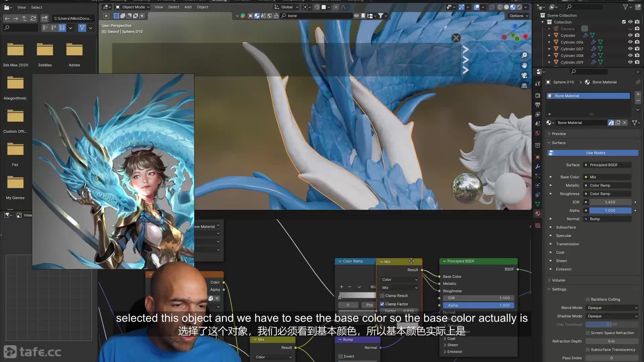Zoom the viewport with the magnifier gizmo

click(x=524, y=55)
